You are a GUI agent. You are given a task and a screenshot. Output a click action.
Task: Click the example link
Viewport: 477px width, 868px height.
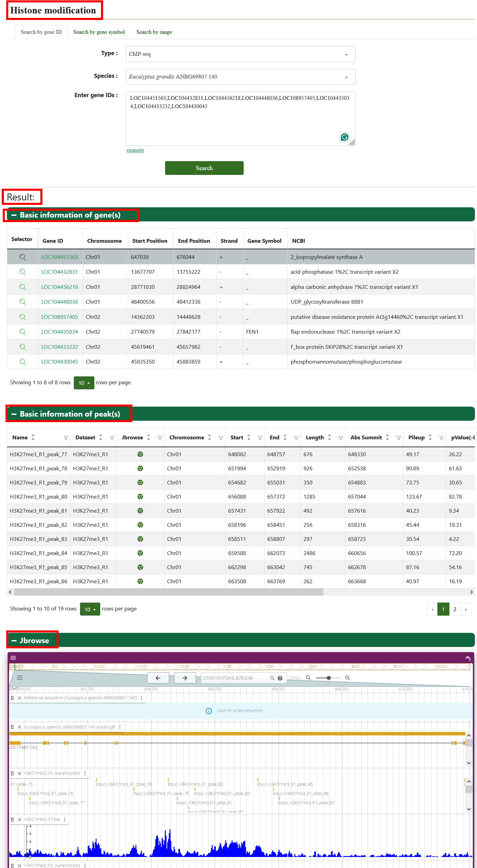coord(135,150)
